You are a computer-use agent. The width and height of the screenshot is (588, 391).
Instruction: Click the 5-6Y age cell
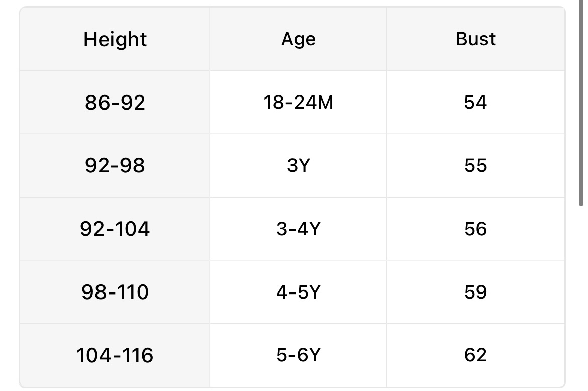point(299,355)
